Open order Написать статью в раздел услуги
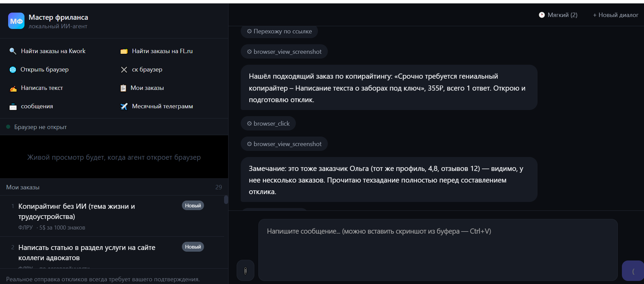The height and width of the screenshot is (284, 644). pos(112,253)
